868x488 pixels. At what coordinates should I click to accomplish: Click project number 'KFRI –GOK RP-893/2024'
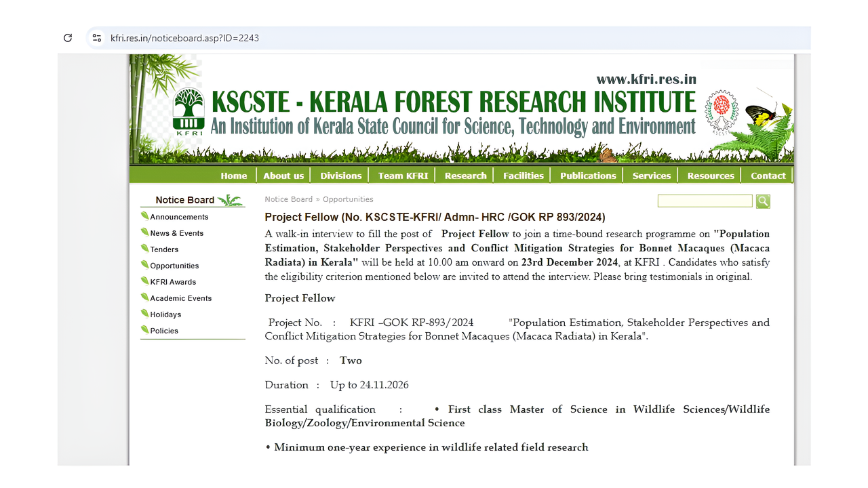pos(412,323)
